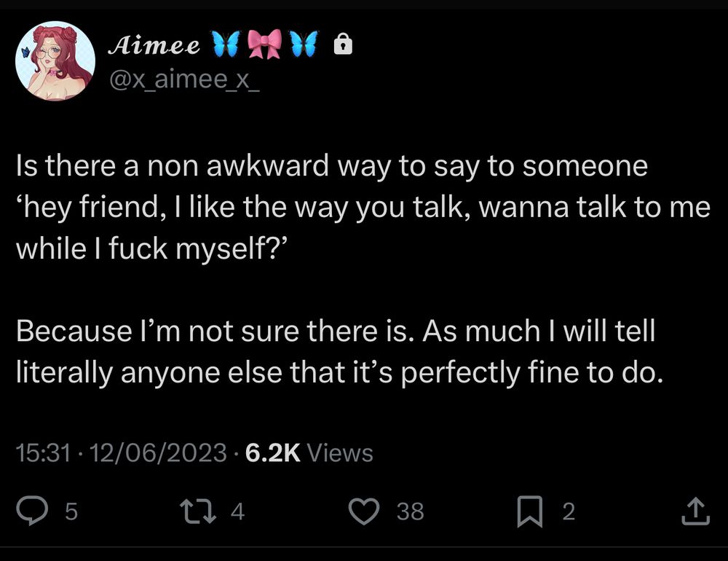This screenshot has height=561, width=728.
Task: Click the 15:31 timestamp
Action: 42,453
